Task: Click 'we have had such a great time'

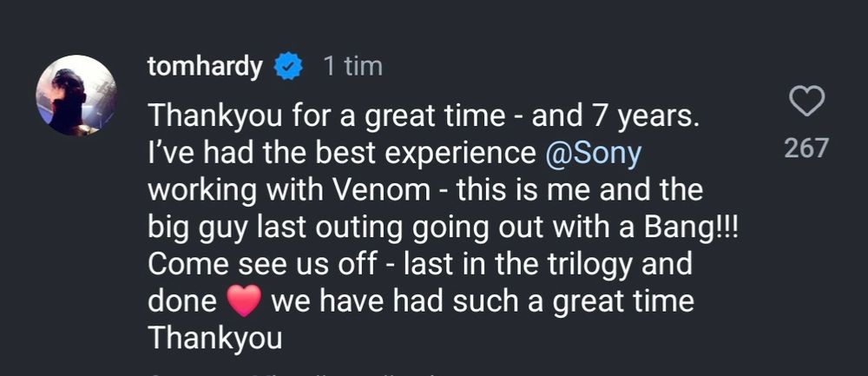Action: (483, 301)
